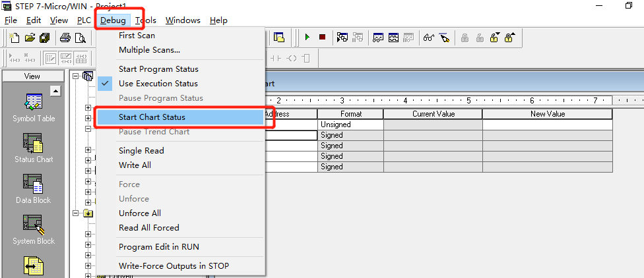Open the Help menu

(218, 20)
